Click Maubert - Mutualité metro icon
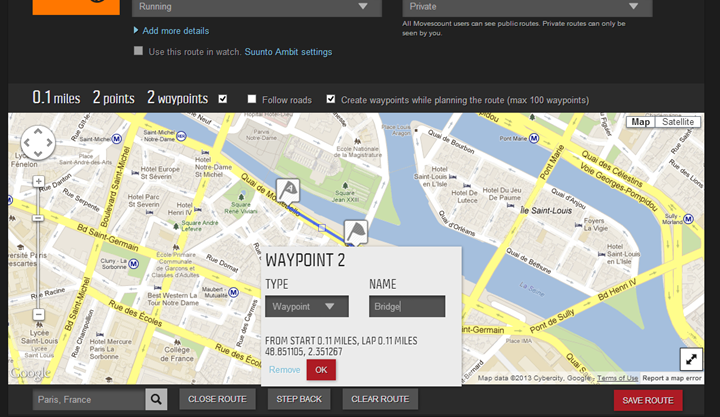 [x=234, y=292]
